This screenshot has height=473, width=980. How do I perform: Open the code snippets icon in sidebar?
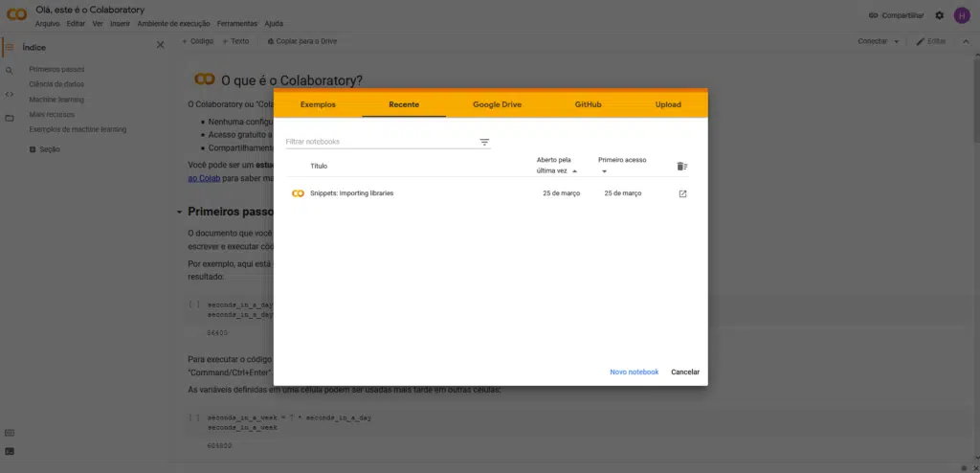(x=10, y=94)
